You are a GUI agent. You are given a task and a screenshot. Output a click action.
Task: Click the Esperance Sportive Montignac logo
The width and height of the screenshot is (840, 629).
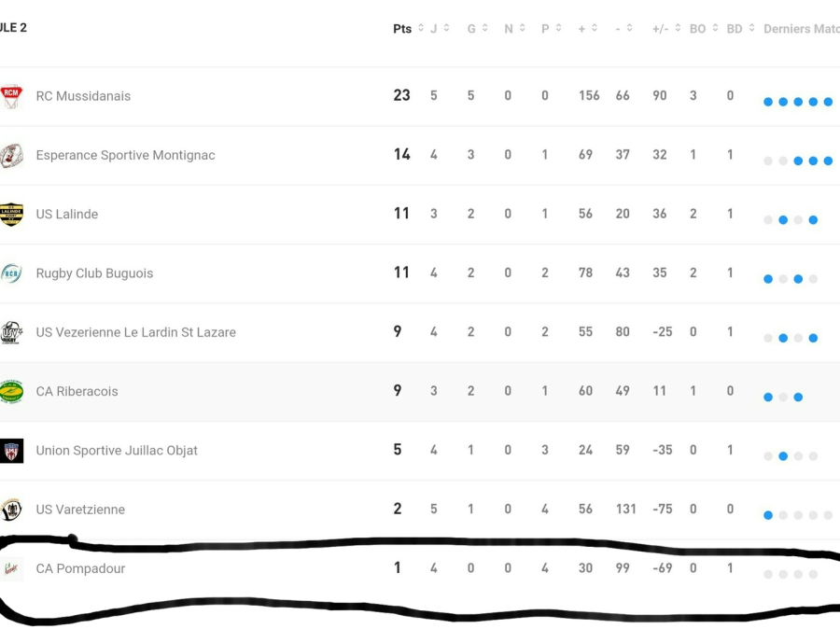(x=11, y=155)
